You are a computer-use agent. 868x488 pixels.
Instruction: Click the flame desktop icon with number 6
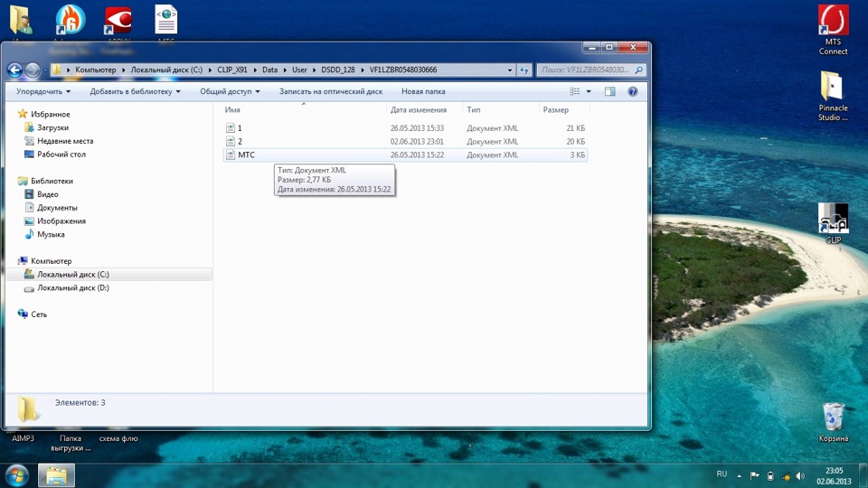(x=71, y=19)
